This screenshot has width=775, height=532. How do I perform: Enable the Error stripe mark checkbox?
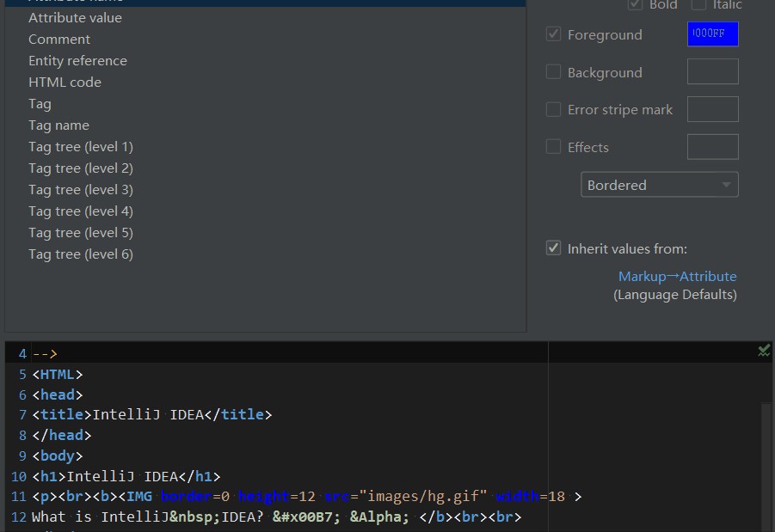554,109
